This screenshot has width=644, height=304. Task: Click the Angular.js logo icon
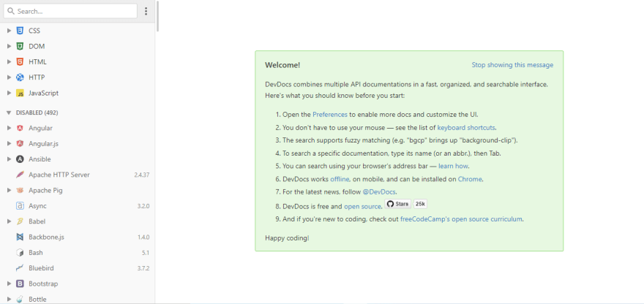pos(20,143)
